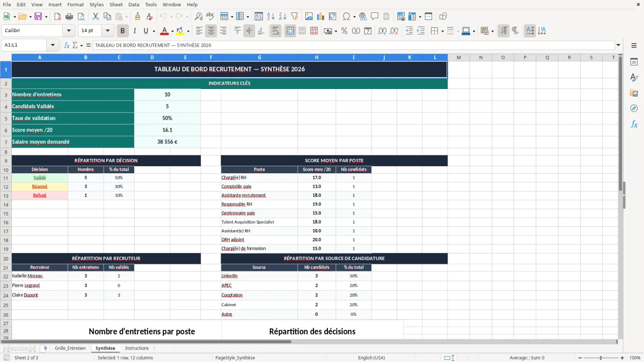Screen dimensions: 644x362
Task: Select row header 11
Action: [6, 178]
